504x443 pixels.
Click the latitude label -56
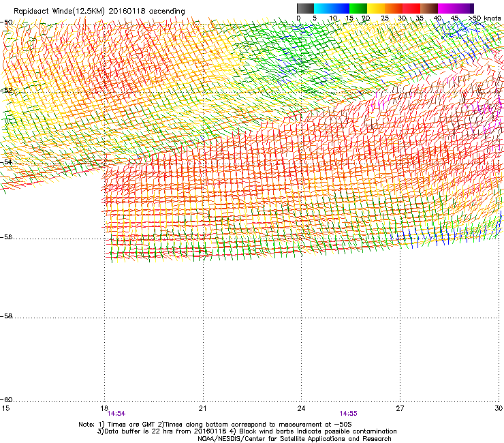6,237
